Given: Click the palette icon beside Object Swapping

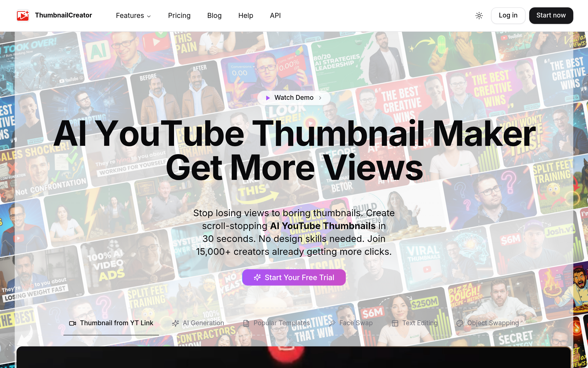Looking at the screenshot, I should click(x=460, y=323).
